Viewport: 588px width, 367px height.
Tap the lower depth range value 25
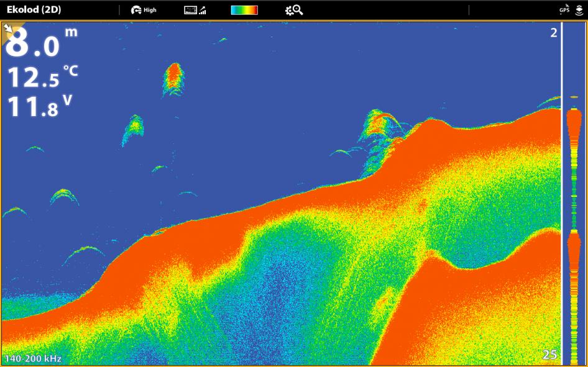coord(549,355)
